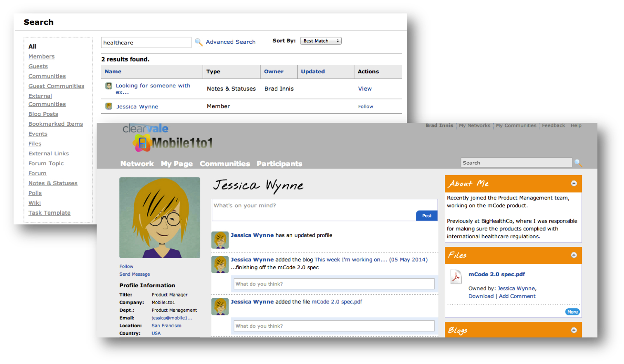Click Download in Files panel
The width and height of the screenshot is (624, 364).
coord(481,296)
